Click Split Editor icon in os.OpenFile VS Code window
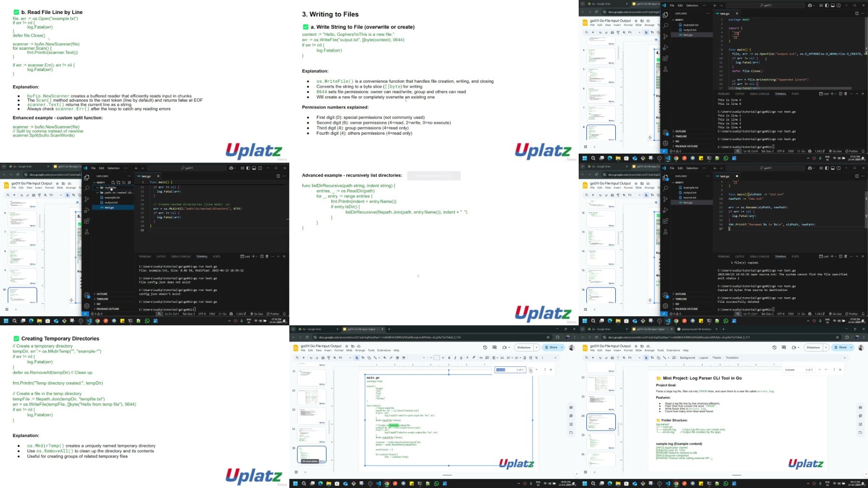 pos(857,13)
